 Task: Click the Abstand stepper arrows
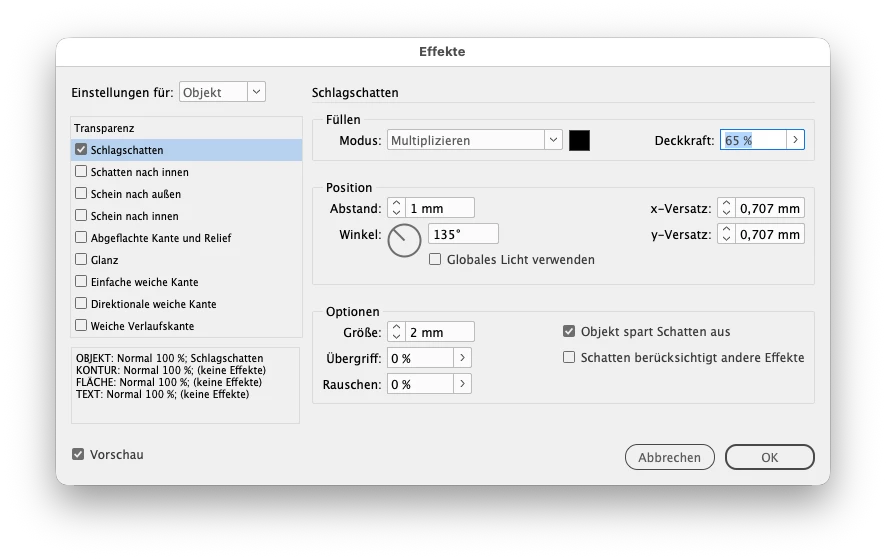(x=396, y=208)
